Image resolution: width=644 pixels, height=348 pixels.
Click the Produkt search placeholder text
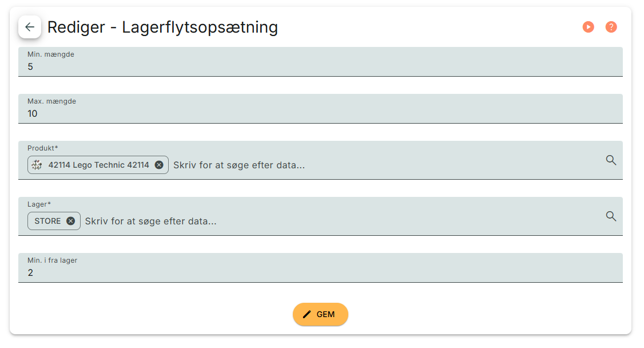239,165
